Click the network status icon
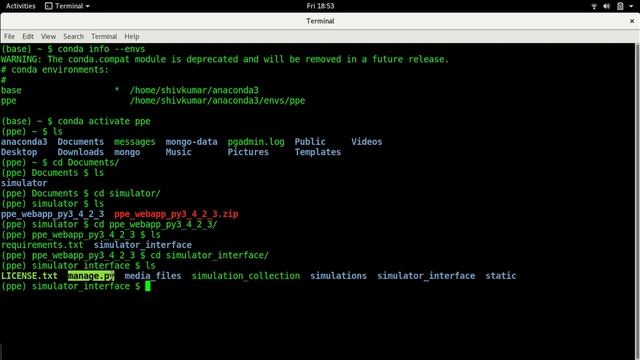 click(594, 6)
